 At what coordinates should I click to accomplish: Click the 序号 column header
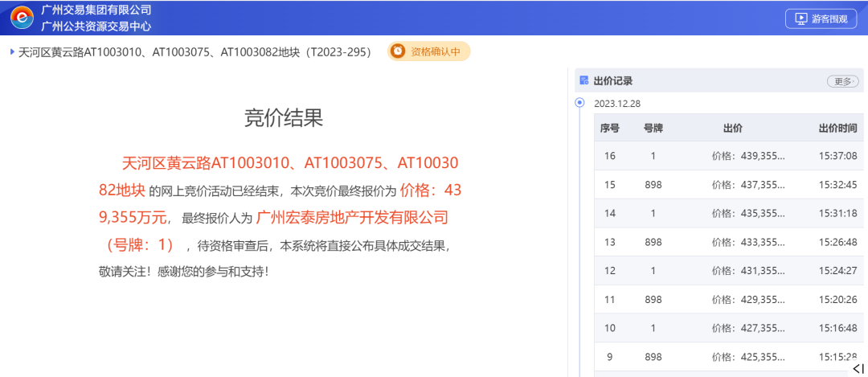click(609, 129)
